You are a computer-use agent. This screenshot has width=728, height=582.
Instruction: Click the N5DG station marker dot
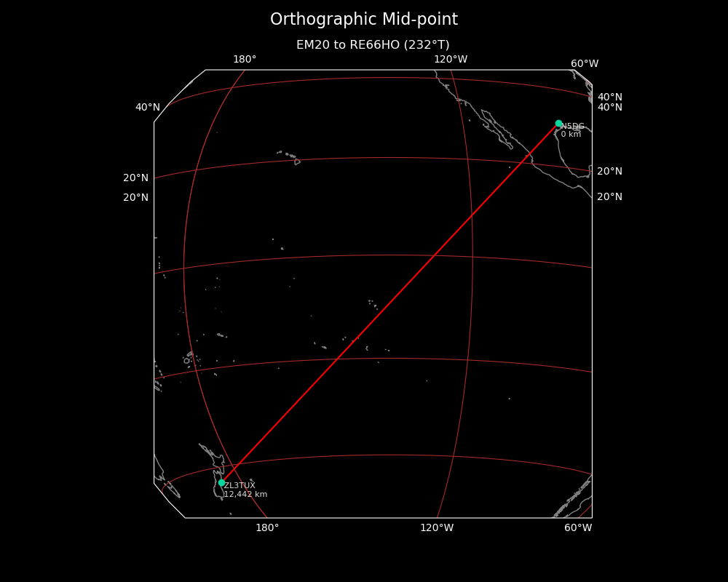[x=558, y=124]
